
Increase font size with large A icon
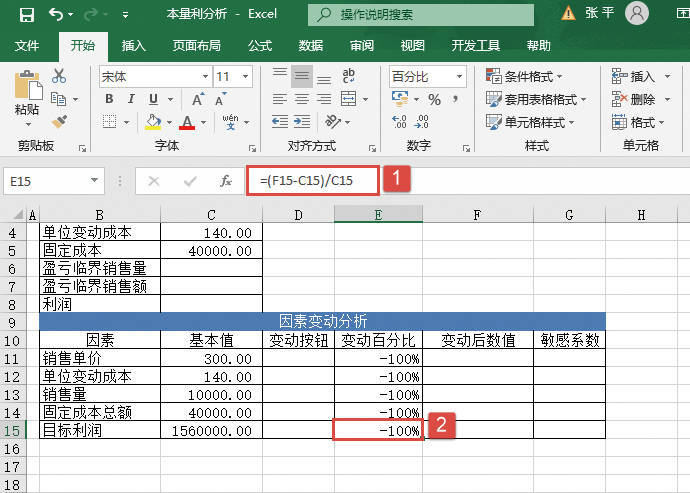[x=198, y=99]
